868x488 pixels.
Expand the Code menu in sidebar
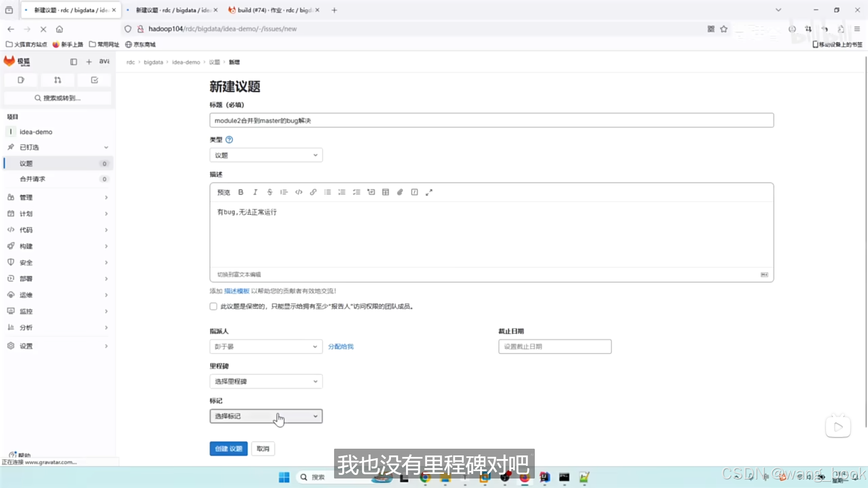click(x=58, y=230)
